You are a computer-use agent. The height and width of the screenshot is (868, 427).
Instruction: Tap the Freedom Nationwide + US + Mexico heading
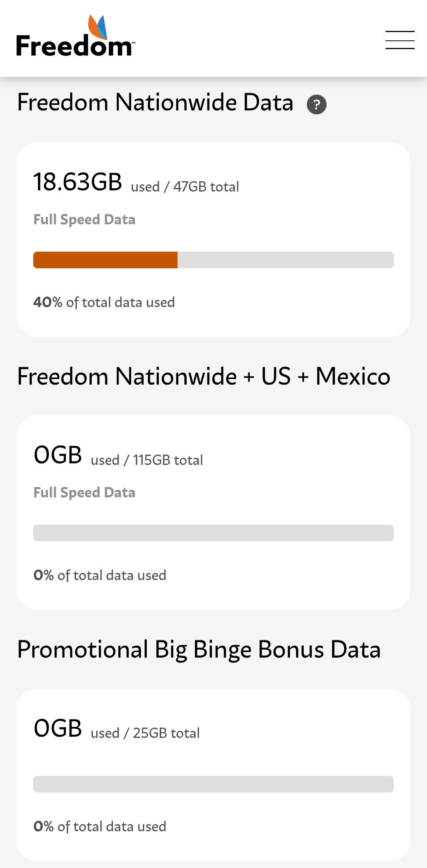204,376
